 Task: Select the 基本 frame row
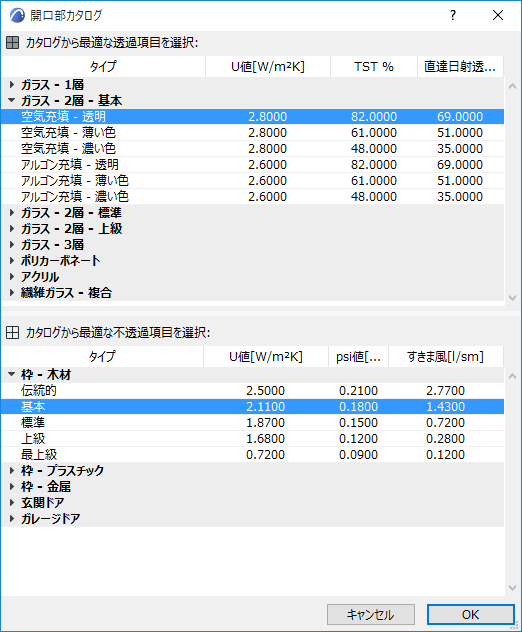(252, 406)
